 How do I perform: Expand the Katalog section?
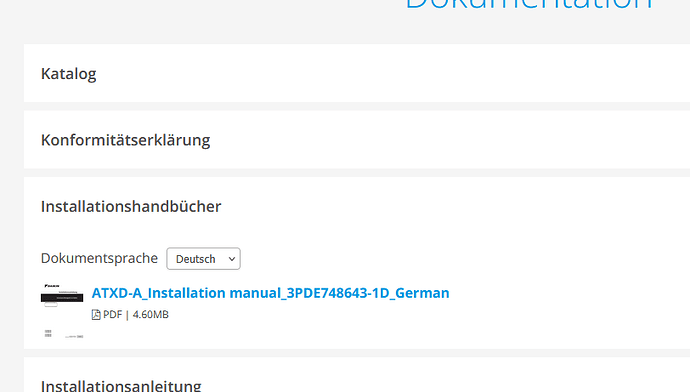coord(357,73)
